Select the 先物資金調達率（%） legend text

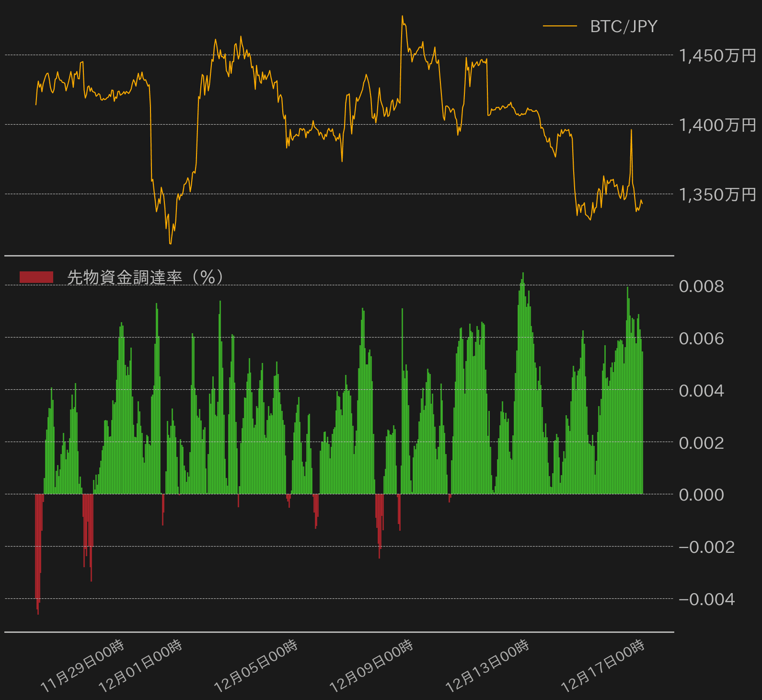[145, 277]
